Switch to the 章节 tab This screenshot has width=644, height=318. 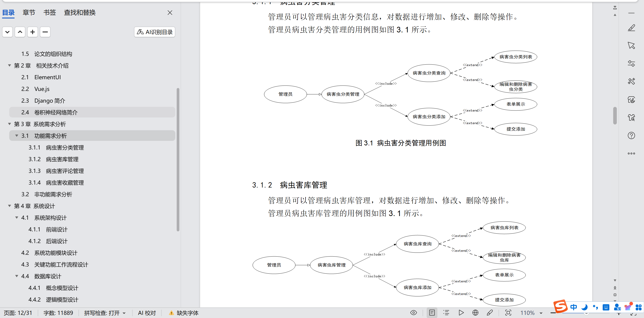click(x=29, y=13)
